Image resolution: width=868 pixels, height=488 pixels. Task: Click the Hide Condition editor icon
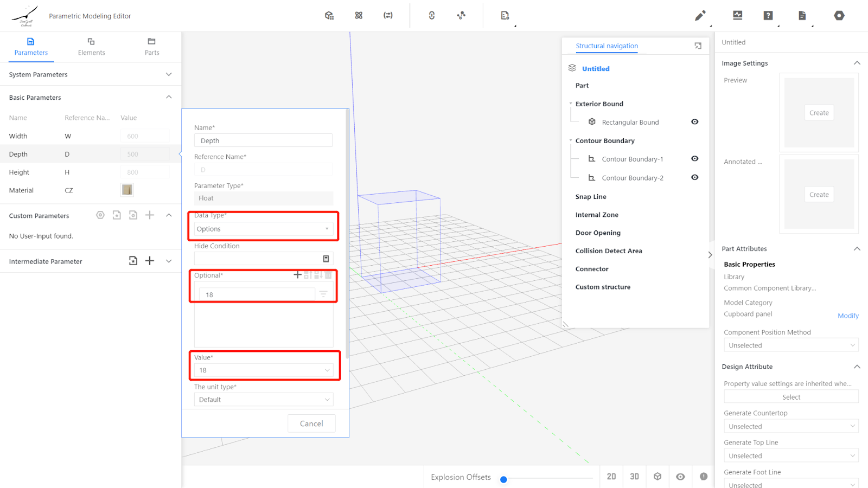[x=326, y=259]
